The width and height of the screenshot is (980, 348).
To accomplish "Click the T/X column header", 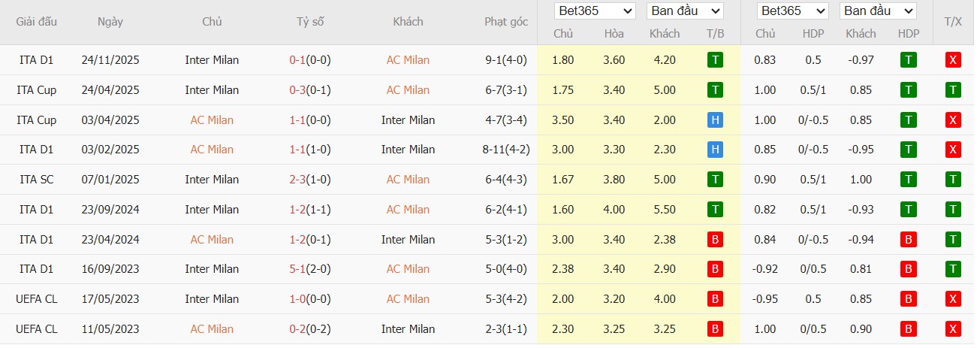I will 953,22.
